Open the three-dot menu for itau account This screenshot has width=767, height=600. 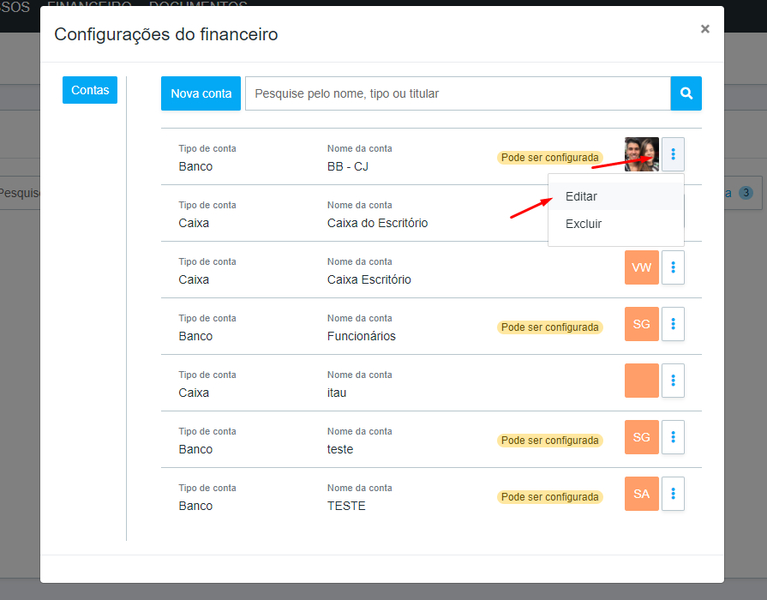point(673,381)
